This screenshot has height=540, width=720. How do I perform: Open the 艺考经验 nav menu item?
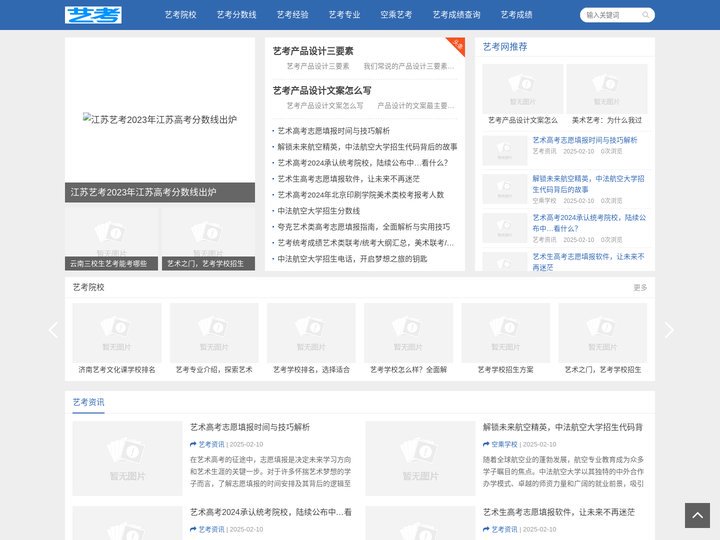click(x=292, y=15)
